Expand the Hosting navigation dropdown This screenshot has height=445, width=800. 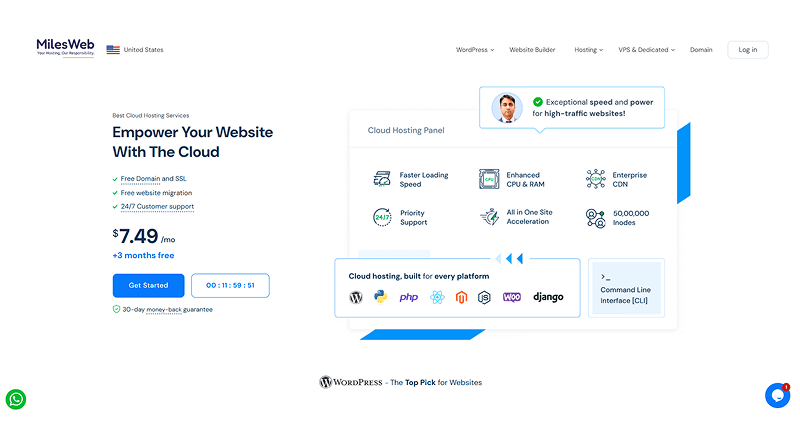tap(588, 50)
